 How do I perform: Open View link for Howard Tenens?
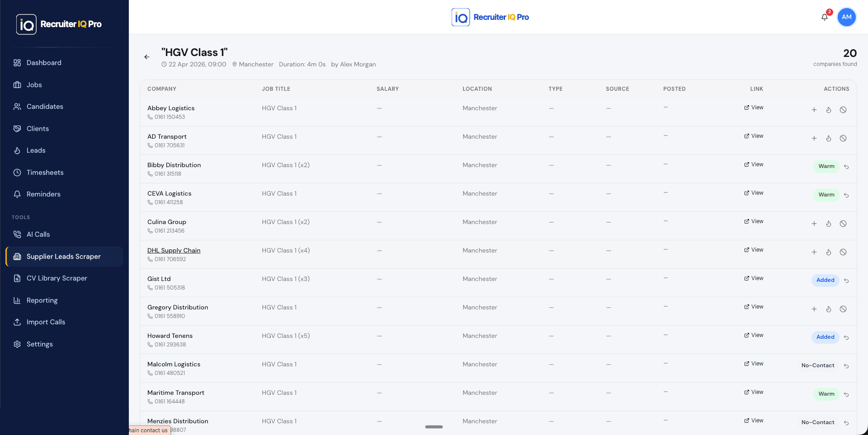[x=754, y=335]
